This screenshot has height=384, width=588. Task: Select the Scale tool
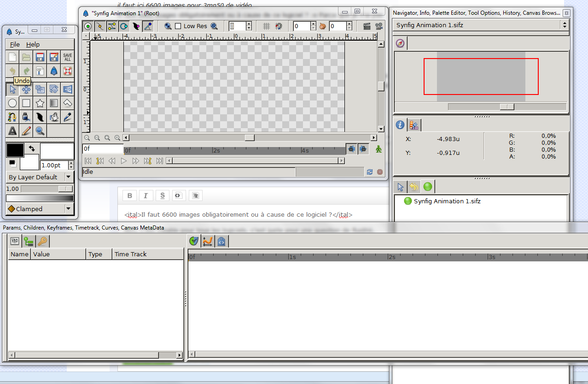click(40, 89)
